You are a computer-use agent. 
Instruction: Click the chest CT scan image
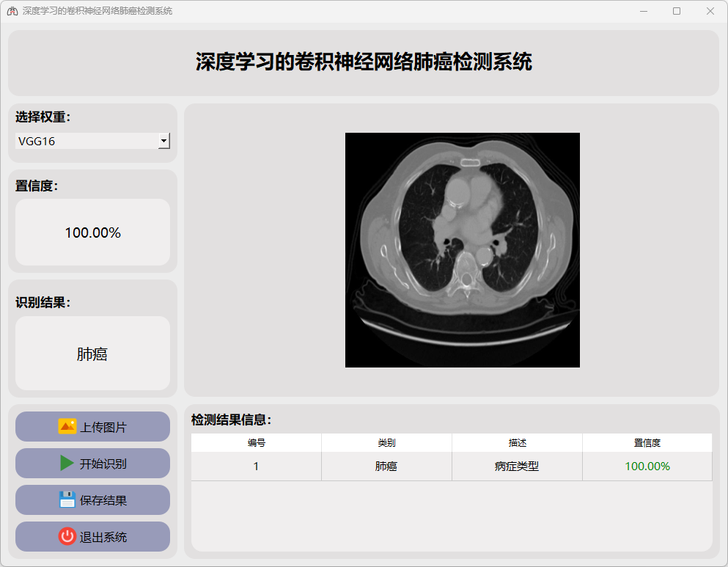click(462, 250)
